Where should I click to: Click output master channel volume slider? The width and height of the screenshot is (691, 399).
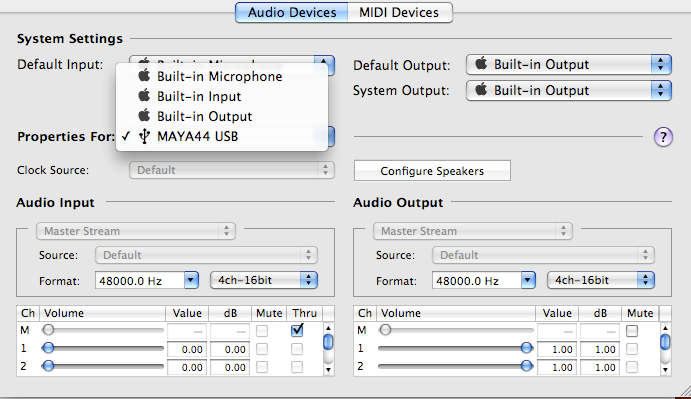point(456,330)
